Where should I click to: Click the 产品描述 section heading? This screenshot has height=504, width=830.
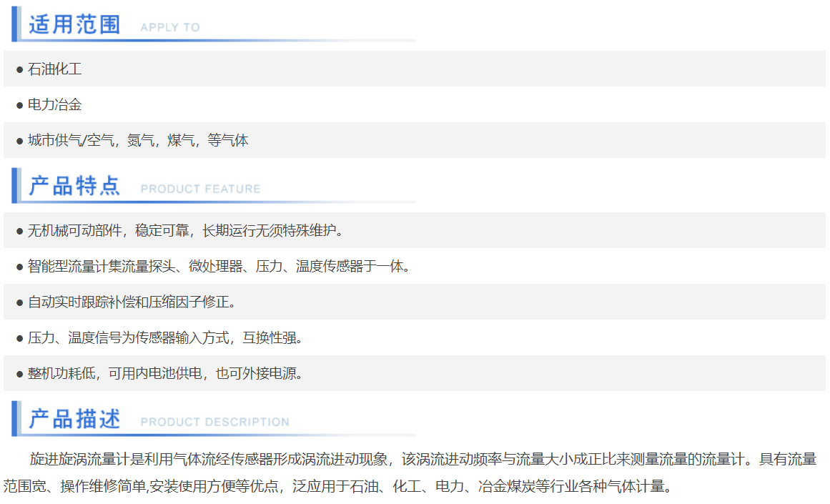(74, 419)
